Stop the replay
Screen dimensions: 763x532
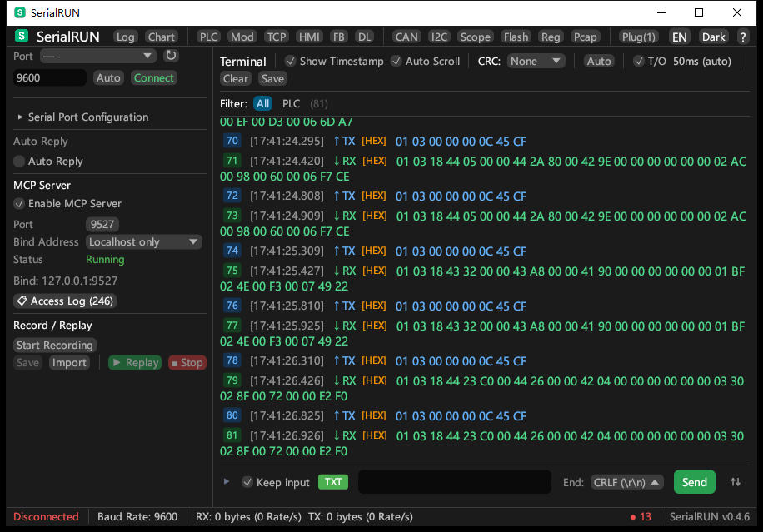[x=187, y=363]
